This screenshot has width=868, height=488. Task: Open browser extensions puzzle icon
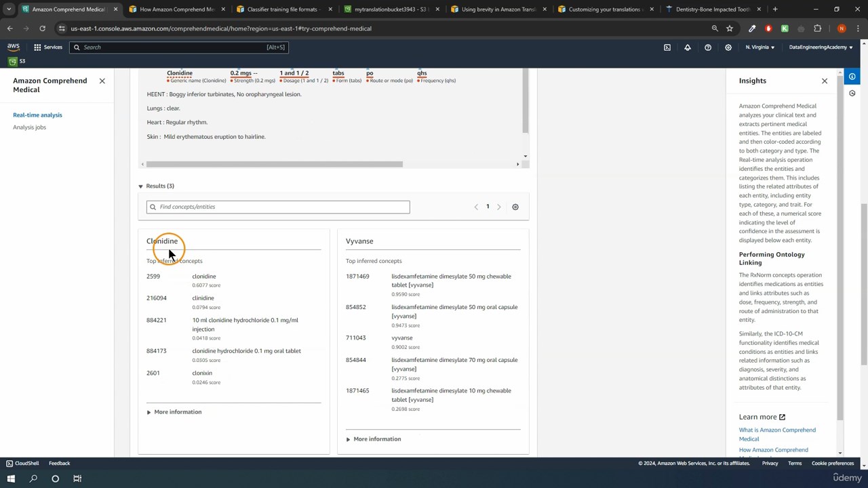[817, 28]
